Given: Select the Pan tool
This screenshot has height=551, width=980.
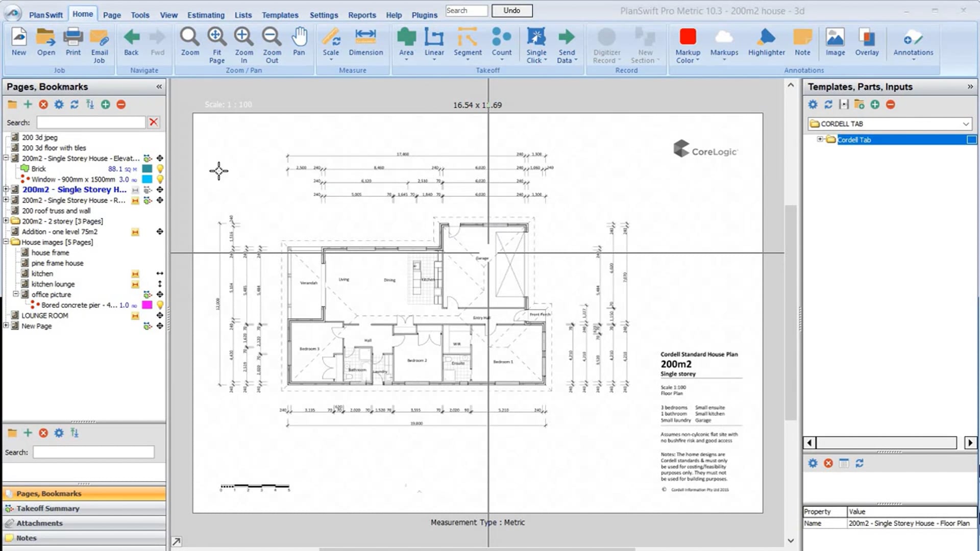Looking at the screenshot, I should tap(299, 43).
